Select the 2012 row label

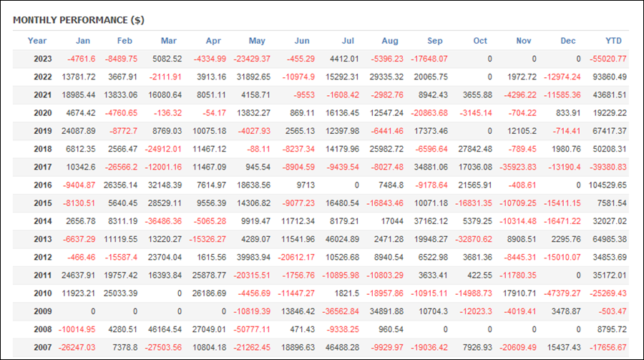pos(43,257)
